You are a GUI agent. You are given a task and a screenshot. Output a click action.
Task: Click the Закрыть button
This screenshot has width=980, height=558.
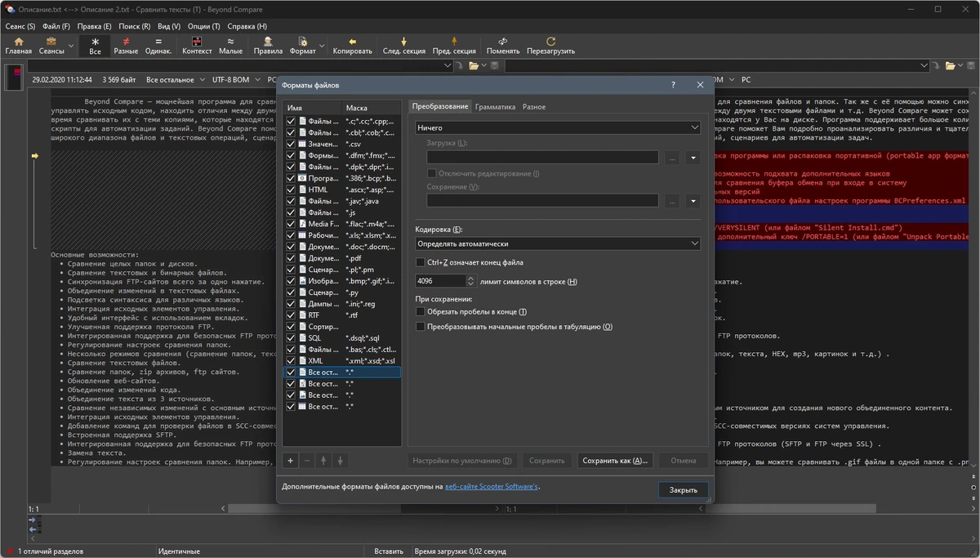click(683, 490)
